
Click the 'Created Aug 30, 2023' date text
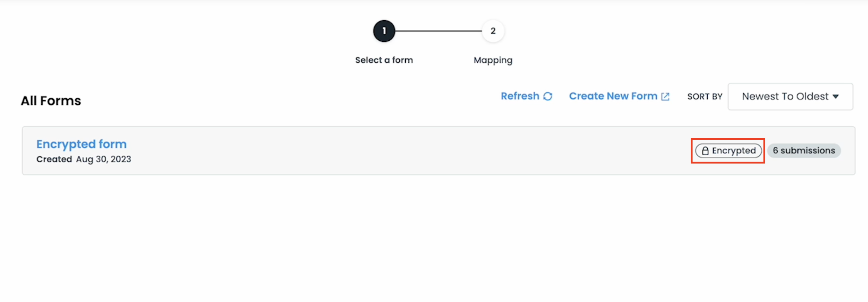click(x=103, y=159)
